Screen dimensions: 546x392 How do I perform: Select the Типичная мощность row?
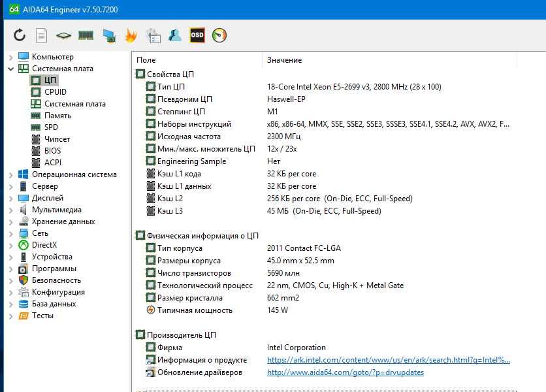click(326, 310)
